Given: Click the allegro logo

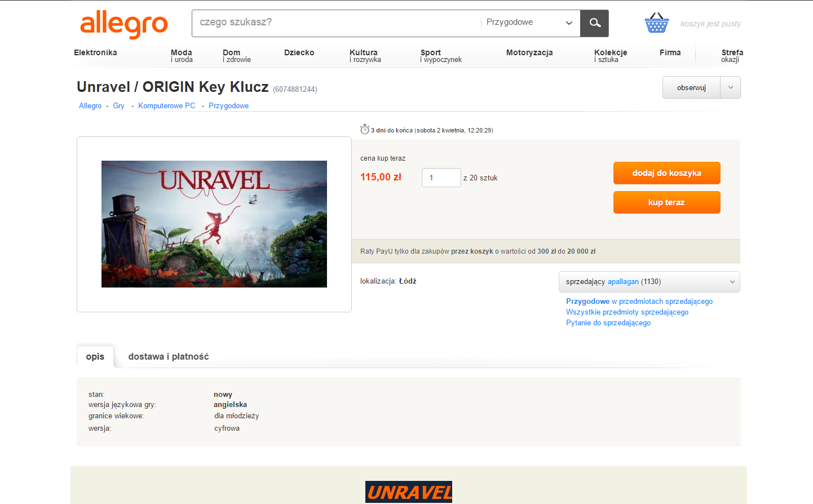Looking at the screenshot, I should (124, 24).
